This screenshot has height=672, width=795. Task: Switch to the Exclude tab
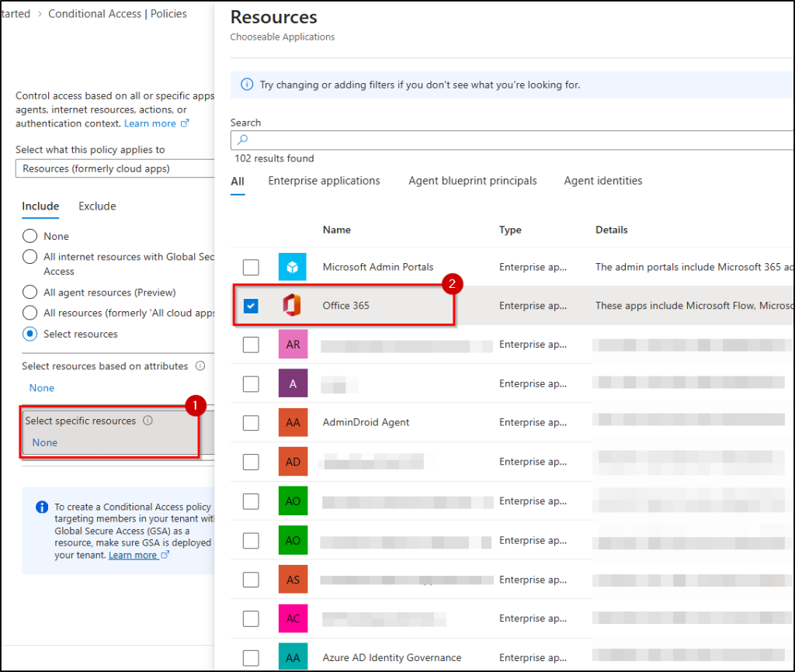coord(97,206)
